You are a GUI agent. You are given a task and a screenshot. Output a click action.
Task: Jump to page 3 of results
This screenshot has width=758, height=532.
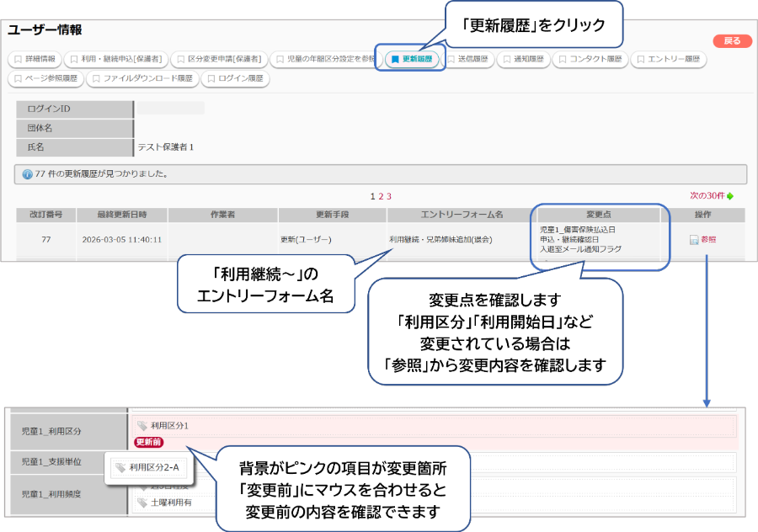[388, 196]
